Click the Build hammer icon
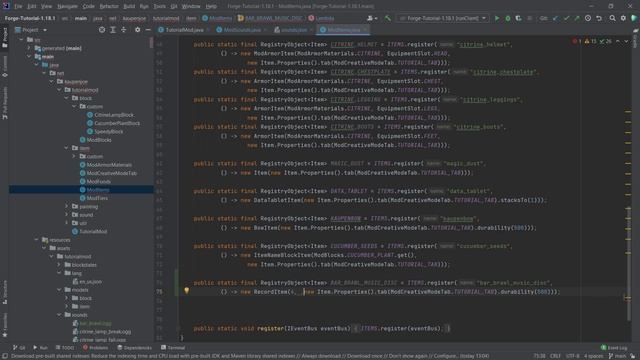This screenshot has width=640, height=360. pyautogui.click(x=387, y=18)
